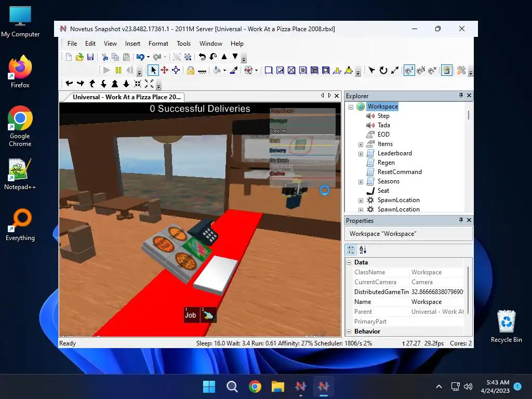Move the selection down with the down triangle
The height and width of the screenshot is (399, 532).
tap(235, 57)
